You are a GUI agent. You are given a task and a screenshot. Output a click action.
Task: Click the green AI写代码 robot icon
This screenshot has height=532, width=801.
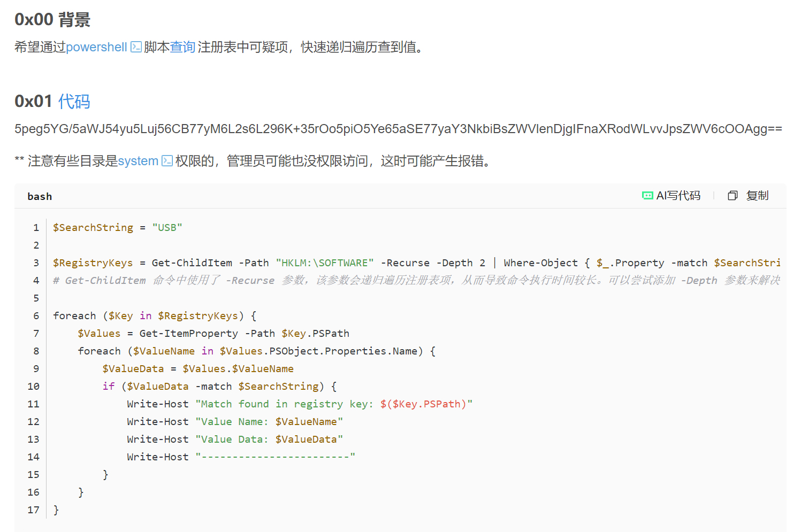point(647,196)
